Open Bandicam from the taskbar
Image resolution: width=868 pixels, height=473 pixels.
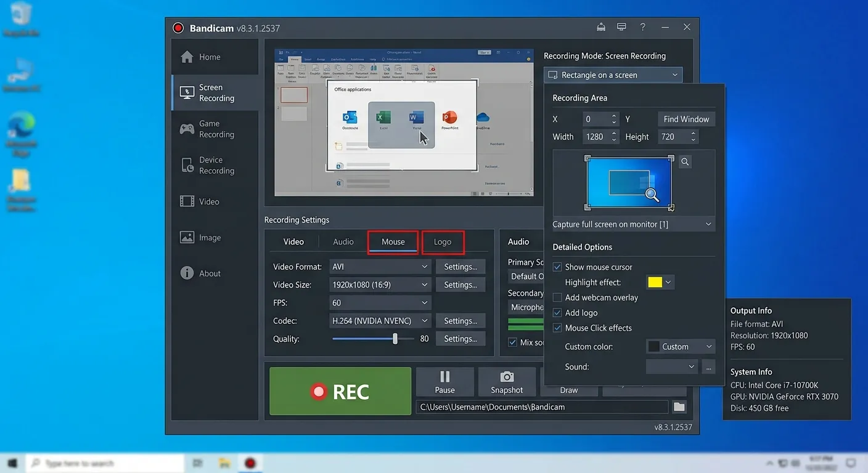250,463
